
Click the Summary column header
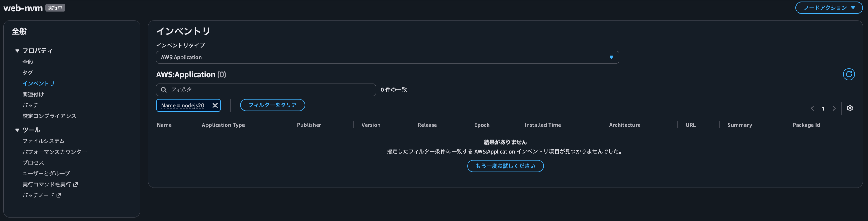(739, 125)
